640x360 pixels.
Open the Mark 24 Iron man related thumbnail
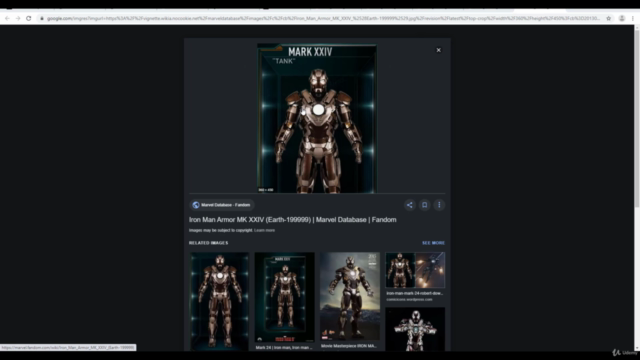pos(284,297)
